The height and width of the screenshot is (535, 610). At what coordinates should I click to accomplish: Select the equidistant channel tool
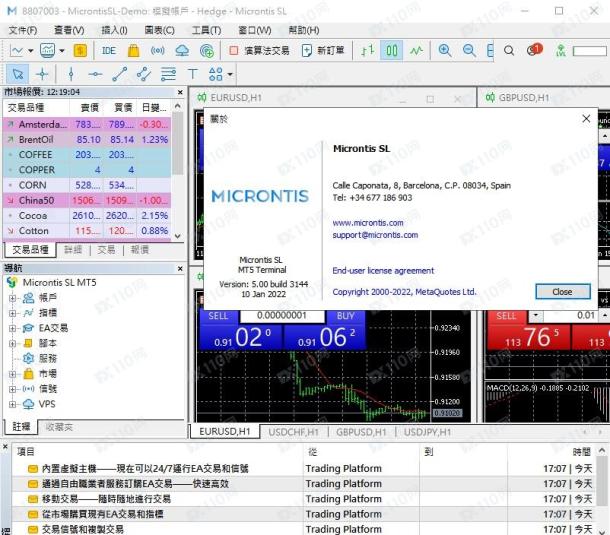tap(144, 74)
